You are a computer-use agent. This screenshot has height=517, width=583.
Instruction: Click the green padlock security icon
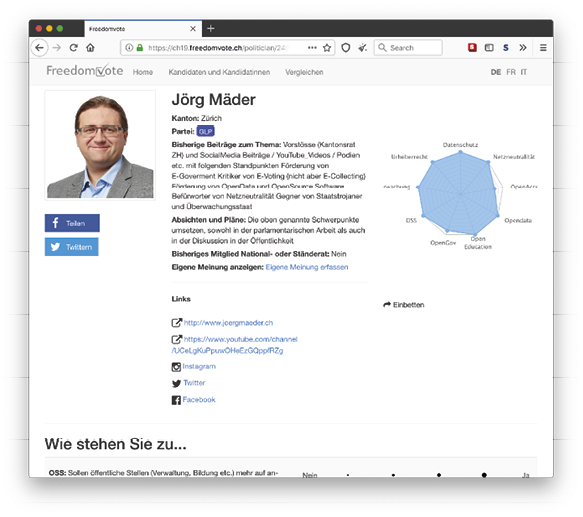(140, 48)
